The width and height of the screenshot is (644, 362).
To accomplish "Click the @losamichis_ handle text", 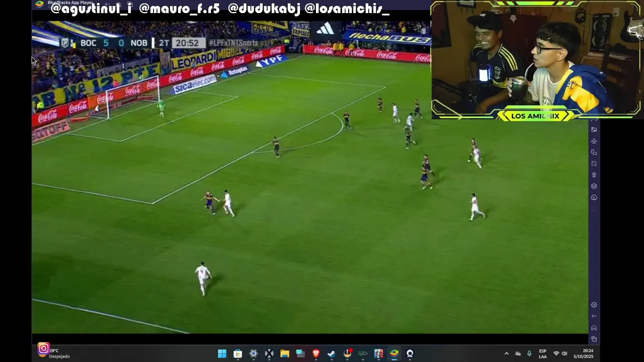I will [x=347, y=9].
